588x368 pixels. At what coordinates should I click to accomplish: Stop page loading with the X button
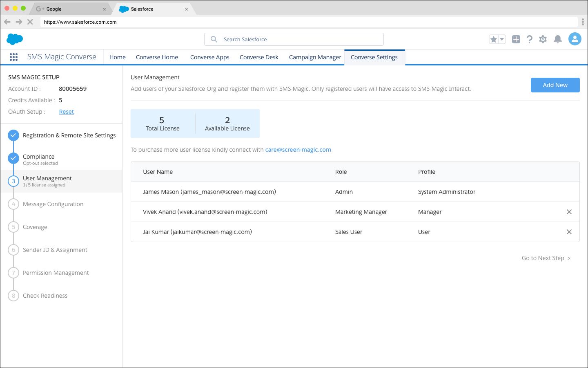click(30, 22)
